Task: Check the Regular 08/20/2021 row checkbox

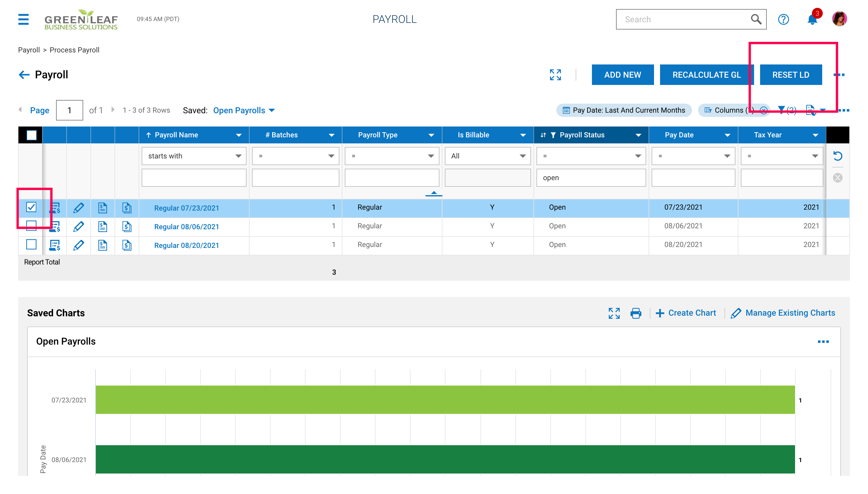Action: pos(31,245)
